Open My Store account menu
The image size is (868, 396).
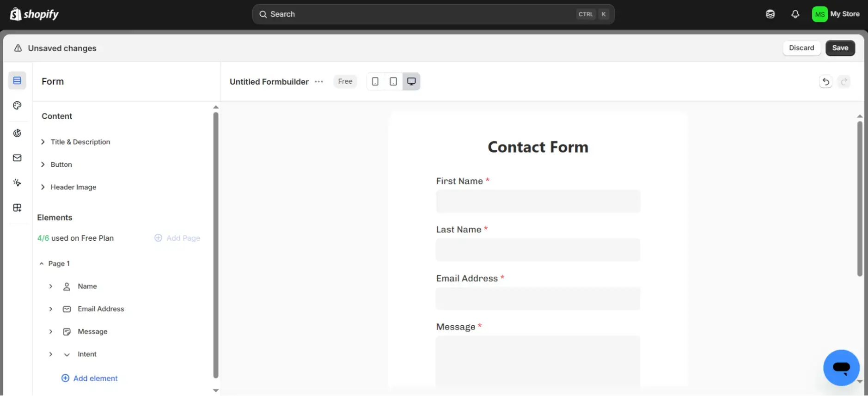point(836,14)
